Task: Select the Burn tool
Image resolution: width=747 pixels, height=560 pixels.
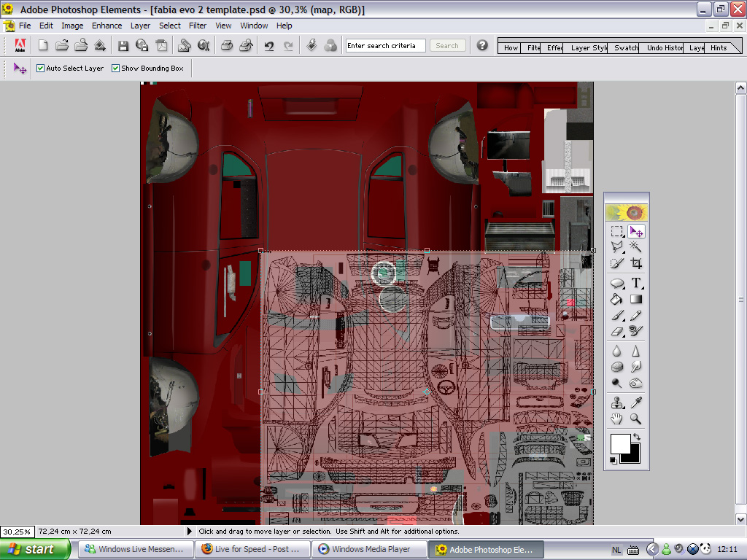Action: point(636,383)
